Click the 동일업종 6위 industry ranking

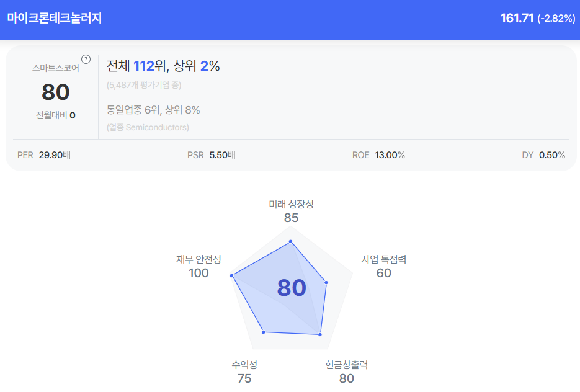[153, 110]
